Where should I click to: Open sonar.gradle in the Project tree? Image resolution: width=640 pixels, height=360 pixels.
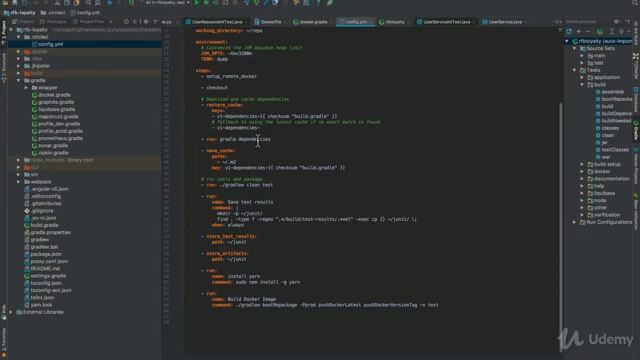click(53, 146)
